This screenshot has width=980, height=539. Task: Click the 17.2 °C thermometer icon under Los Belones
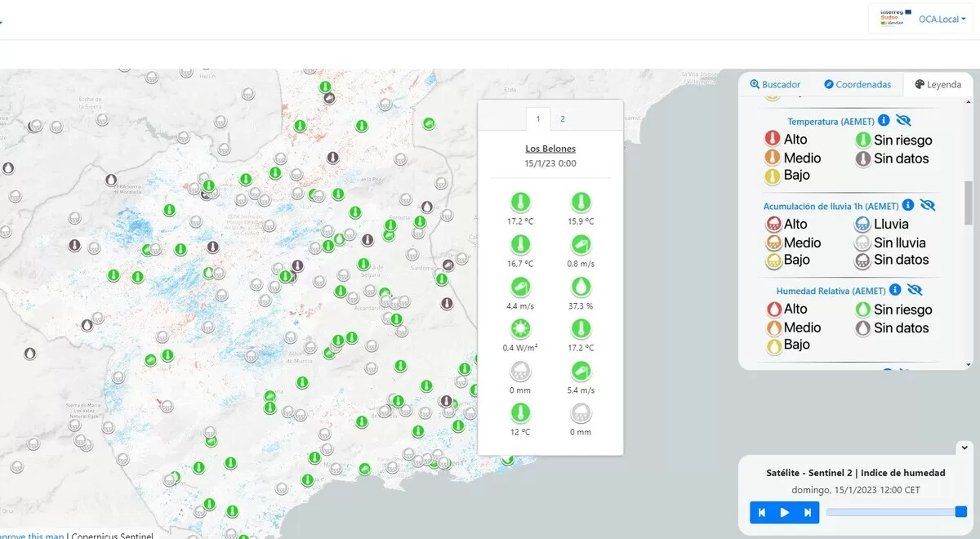point(520,202)
